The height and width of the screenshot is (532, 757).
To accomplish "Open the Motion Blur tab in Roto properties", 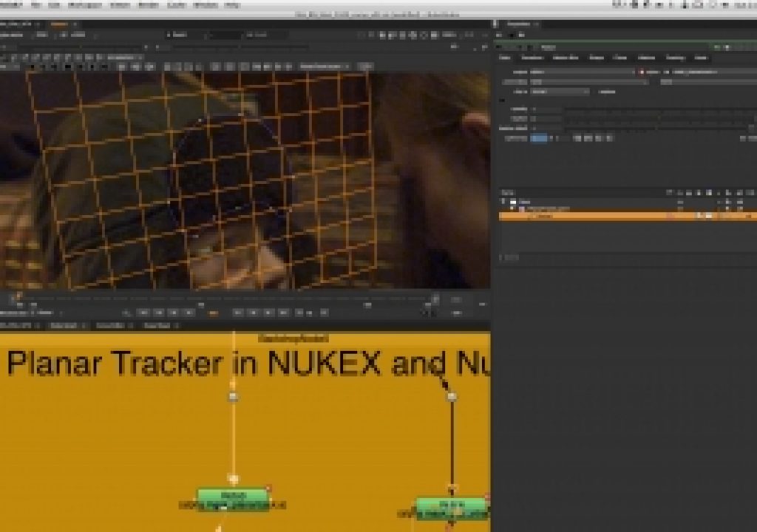I will pyautogui.click(x=566, y=58).
